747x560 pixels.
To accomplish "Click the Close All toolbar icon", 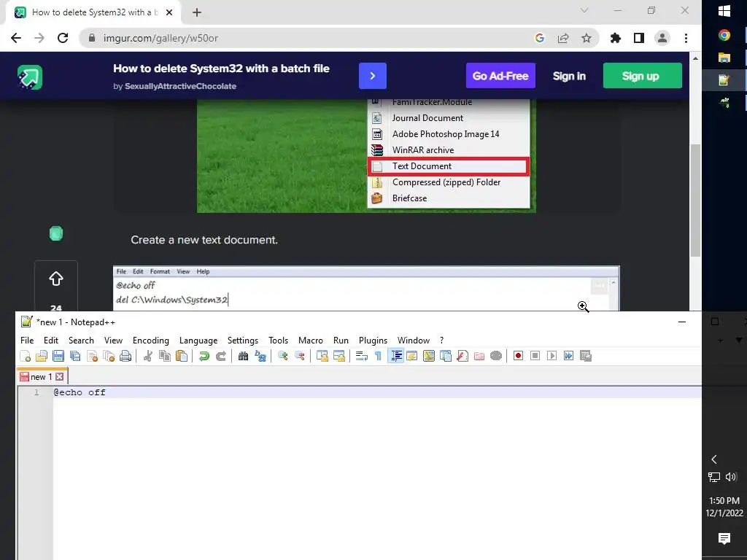I will 109,356.
